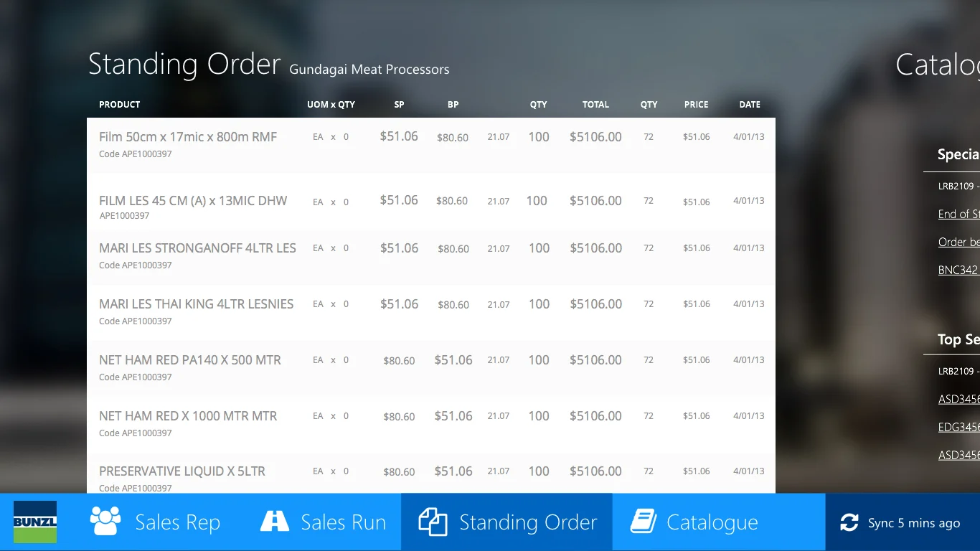Go to the Catalogue tab

click(719, 522)
